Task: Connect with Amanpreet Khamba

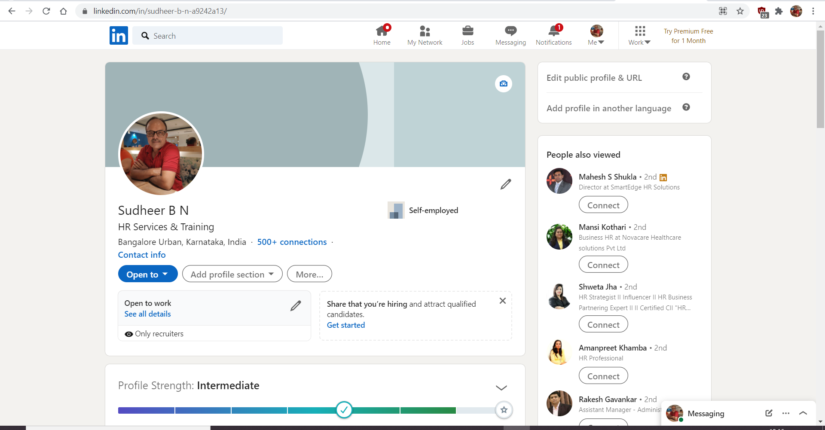Action: click(603, 376)
